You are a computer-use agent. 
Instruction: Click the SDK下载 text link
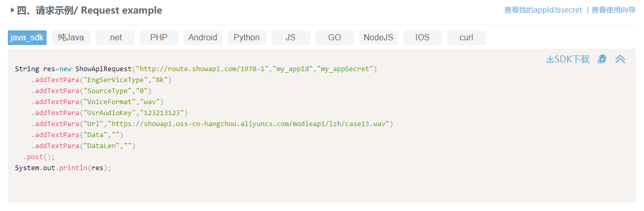pos(572,59)
